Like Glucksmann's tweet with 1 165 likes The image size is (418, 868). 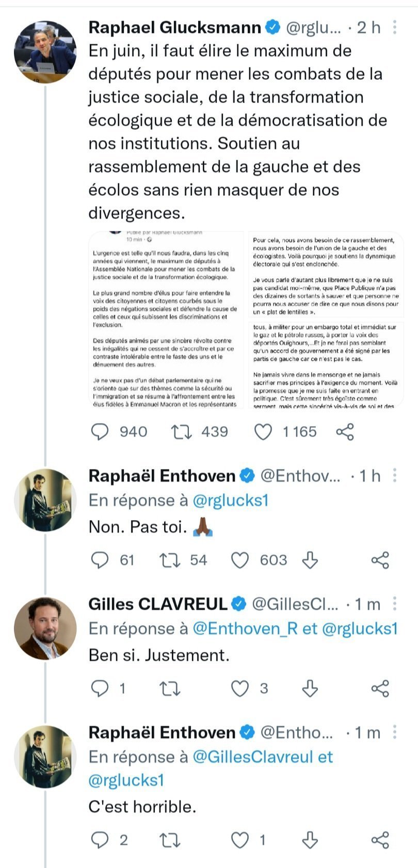pyautogui.click(x=263, y=432)
